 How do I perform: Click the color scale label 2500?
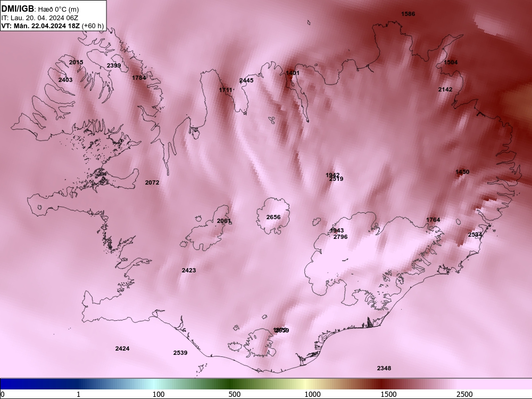tap(464, 394)
